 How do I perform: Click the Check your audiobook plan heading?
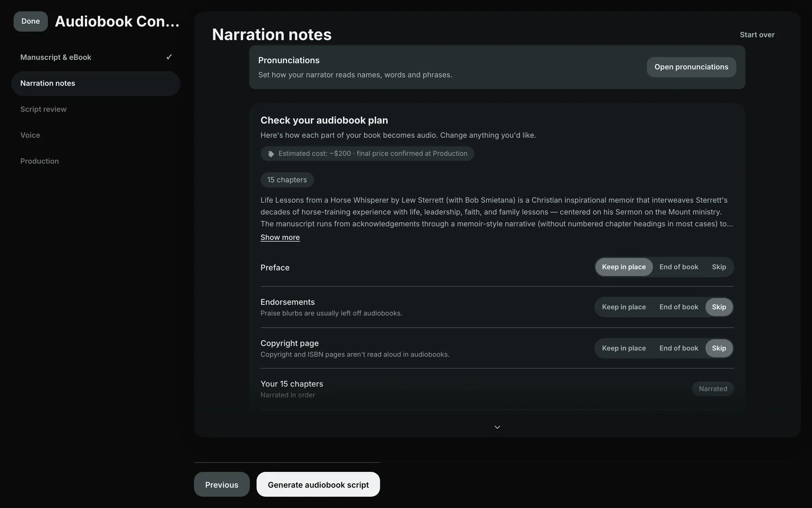point(324,121)
